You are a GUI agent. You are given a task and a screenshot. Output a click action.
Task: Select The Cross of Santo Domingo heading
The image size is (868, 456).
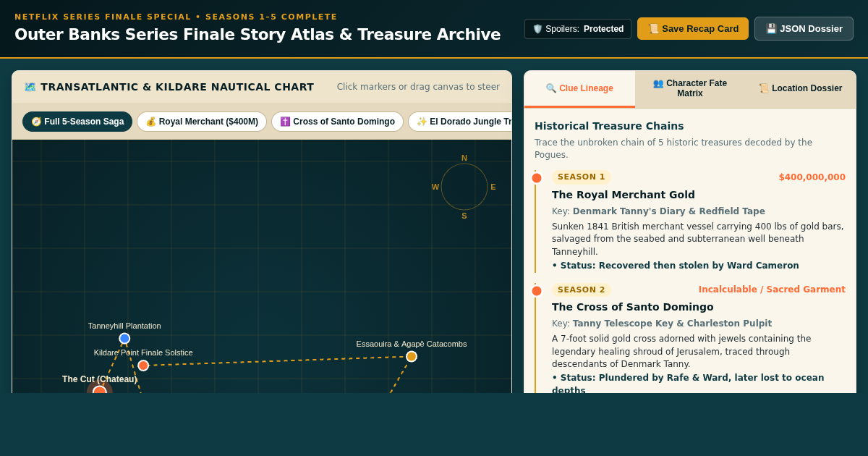[x=633, y=307]
